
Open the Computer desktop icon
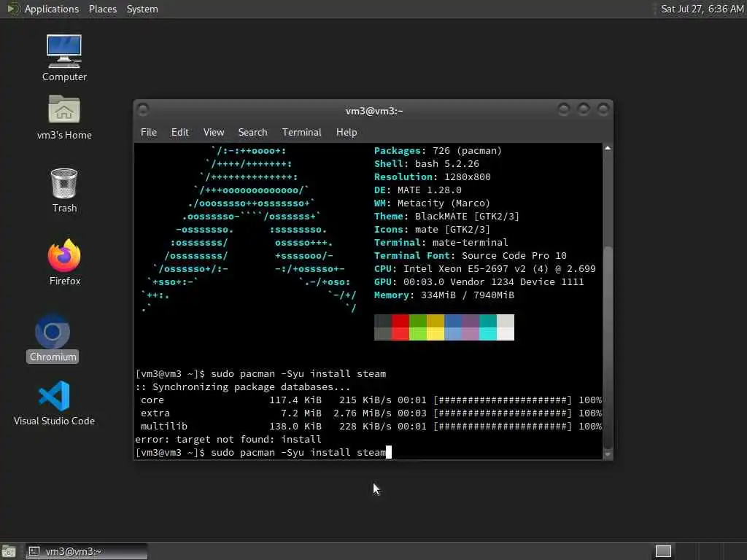click(x=64, y=58)
